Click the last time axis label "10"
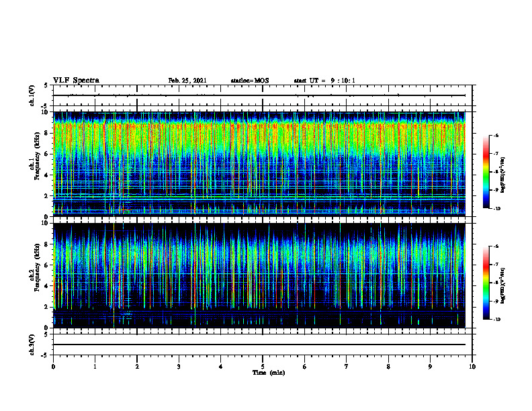The width and height of the screenshot is (532, 411). tap(472, 367)
